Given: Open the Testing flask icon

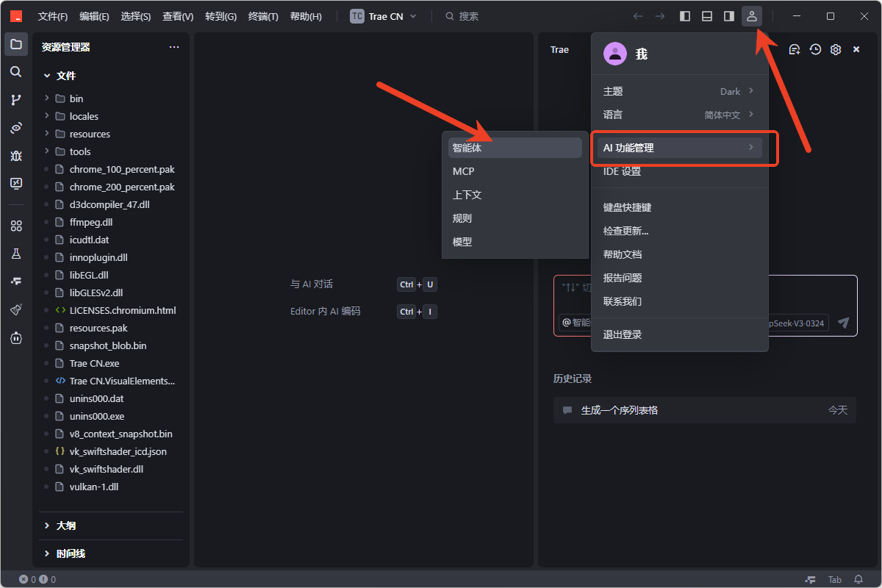Looking at the screenshot, I should click(16, 254).
